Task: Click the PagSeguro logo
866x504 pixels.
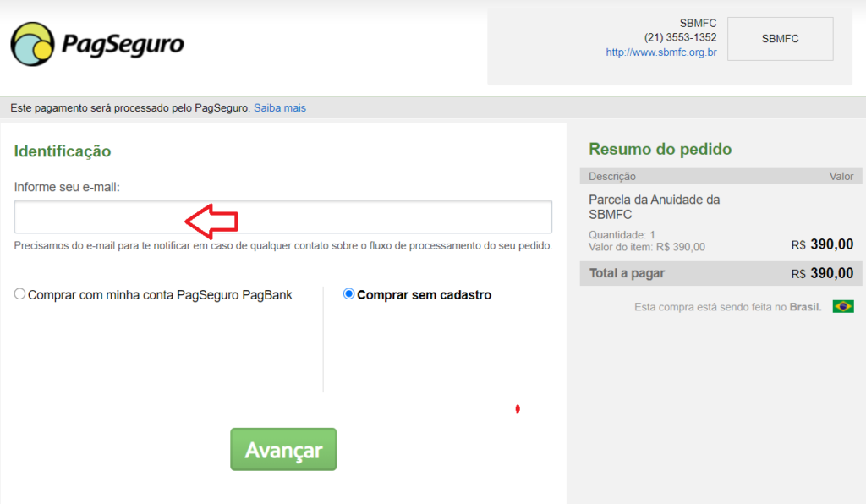Action: click(96, 44)
